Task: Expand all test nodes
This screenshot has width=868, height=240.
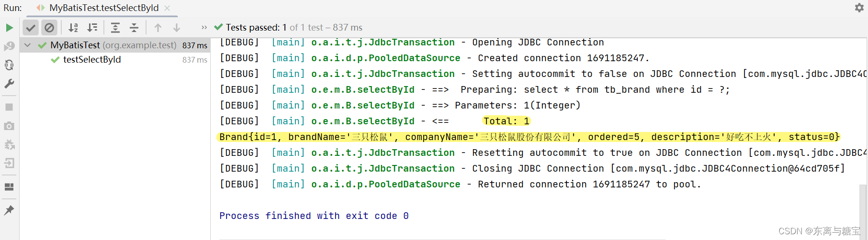Action: coord(115,28)
